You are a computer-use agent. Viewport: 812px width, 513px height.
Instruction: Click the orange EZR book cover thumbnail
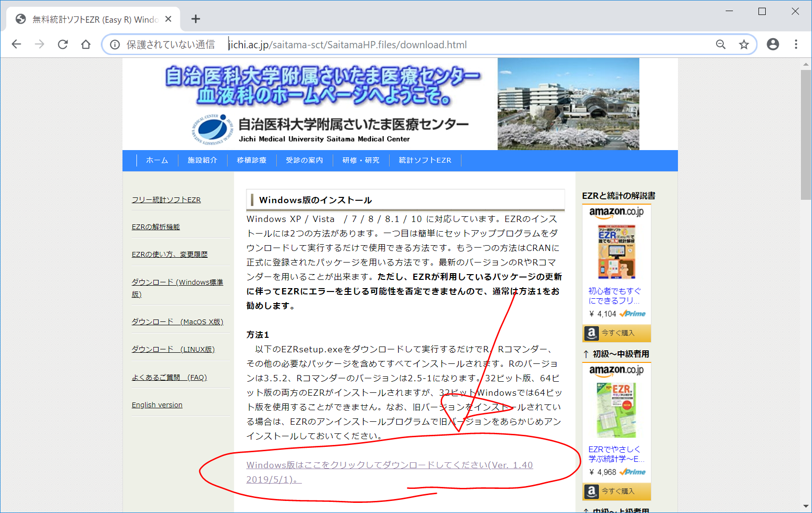pyautogui.click(x=617, y=252)
